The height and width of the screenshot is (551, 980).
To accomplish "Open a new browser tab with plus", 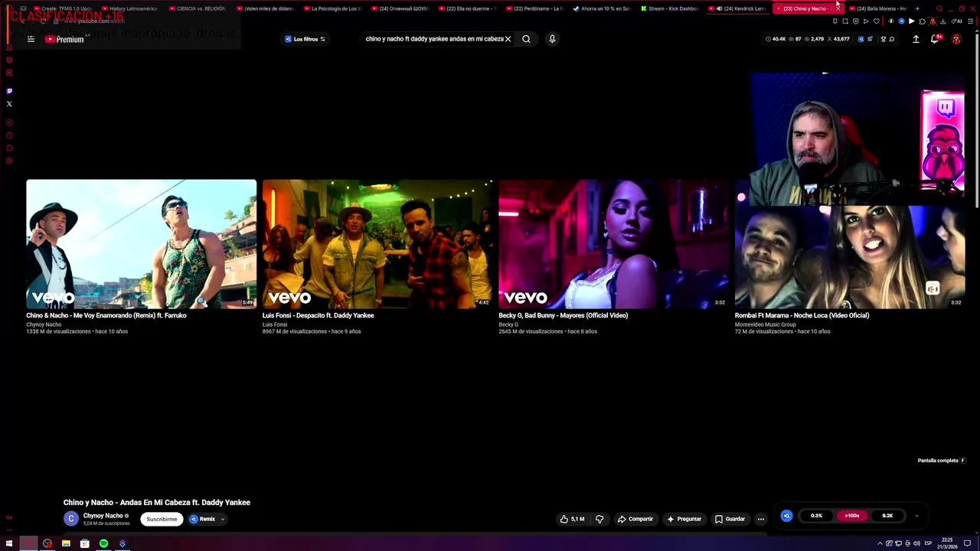I will pos(917,8).
